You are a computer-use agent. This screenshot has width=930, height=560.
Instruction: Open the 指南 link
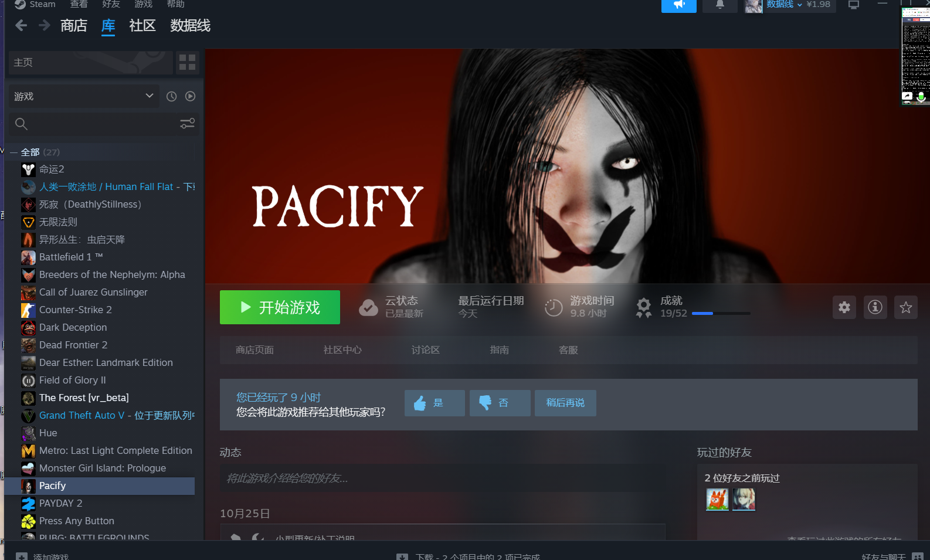[x=500, y=350]
